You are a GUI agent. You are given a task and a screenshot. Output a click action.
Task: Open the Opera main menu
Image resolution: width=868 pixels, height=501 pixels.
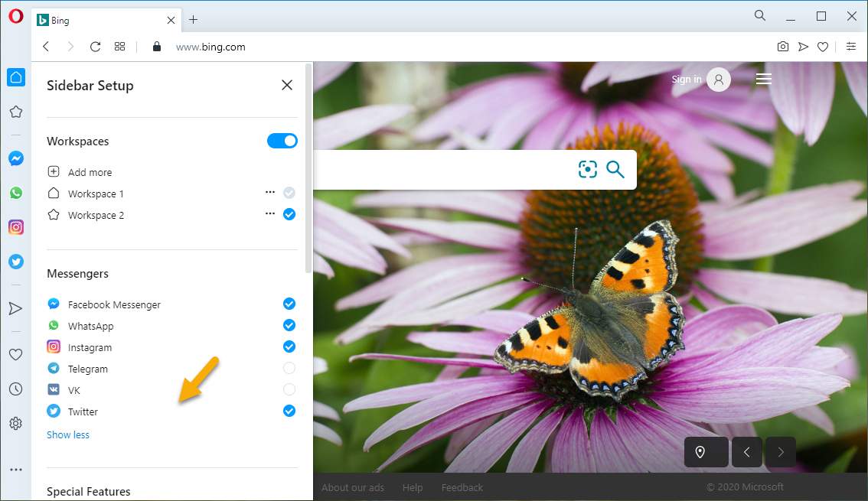coord(15,16)
